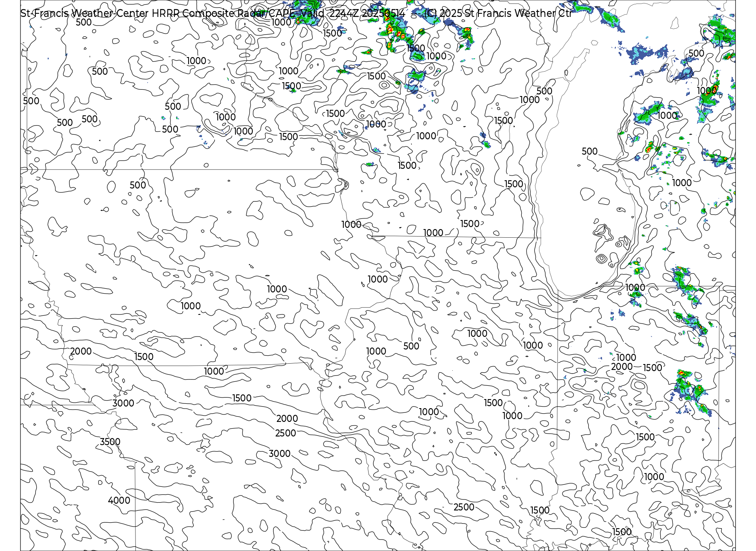Select the 4000 CAPE contour label
The width and height of the screenshot is (756, 551).
[119, 500]
